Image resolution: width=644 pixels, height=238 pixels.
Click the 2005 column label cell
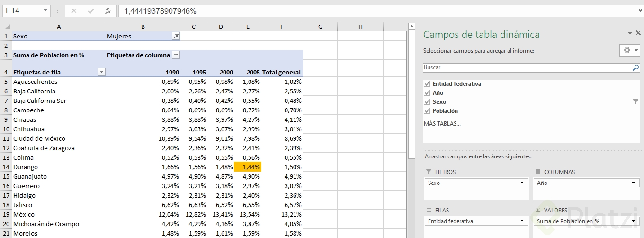(248, 72)
